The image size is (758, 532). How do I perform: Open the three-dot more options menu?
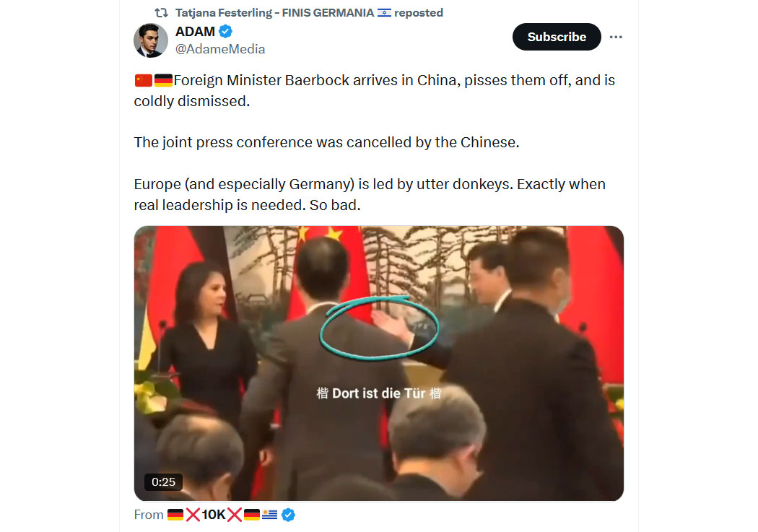pyautogui.click(x=615, y=37)
